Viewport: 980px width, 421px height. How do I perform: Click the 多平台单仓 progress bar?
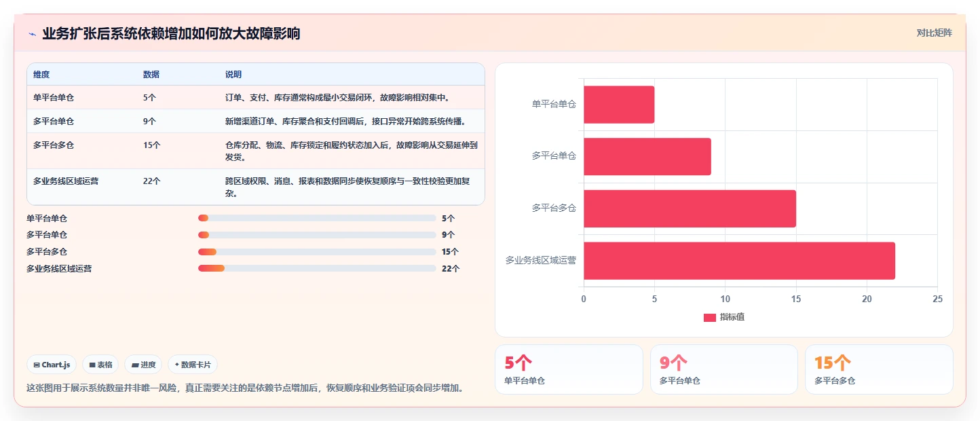(317, 235)
